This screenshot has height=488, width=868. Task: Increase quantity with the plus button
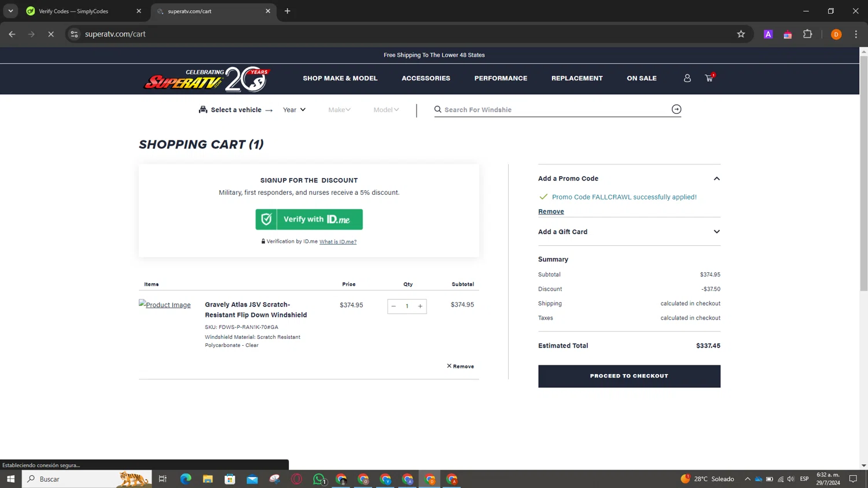tap(420, 306)
